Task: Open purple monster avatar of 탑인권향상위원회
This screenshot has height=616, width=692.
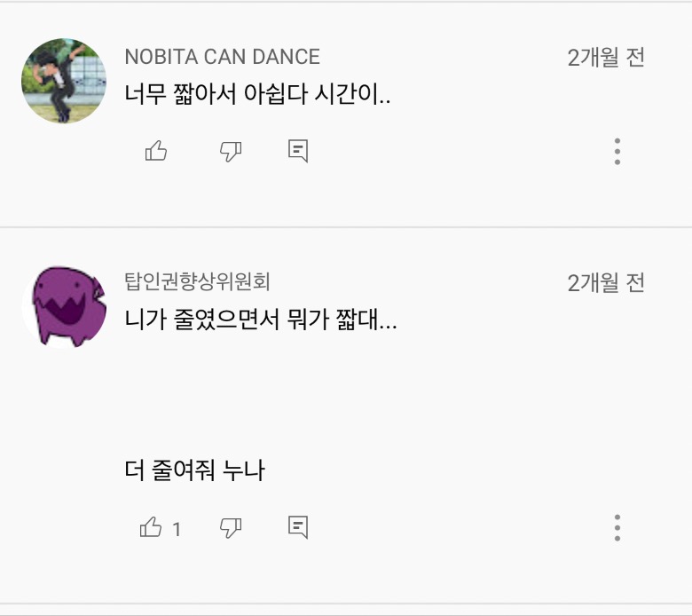Action: (x=64, y=307)
